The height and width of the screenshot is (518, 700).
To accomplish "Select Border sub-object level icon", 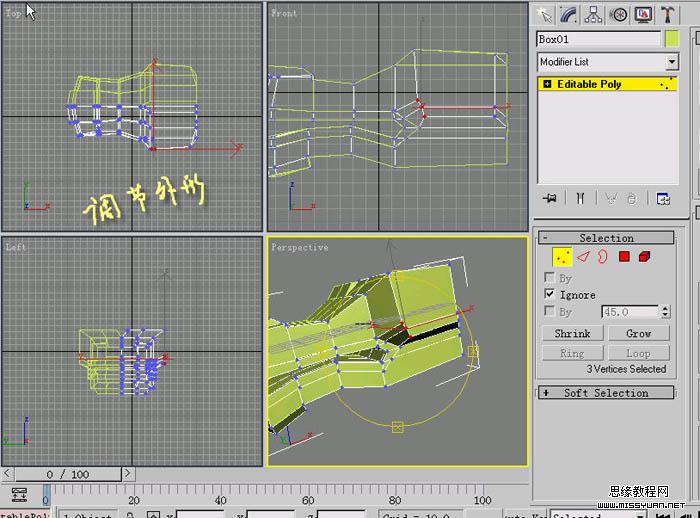I will coord(603,257).
